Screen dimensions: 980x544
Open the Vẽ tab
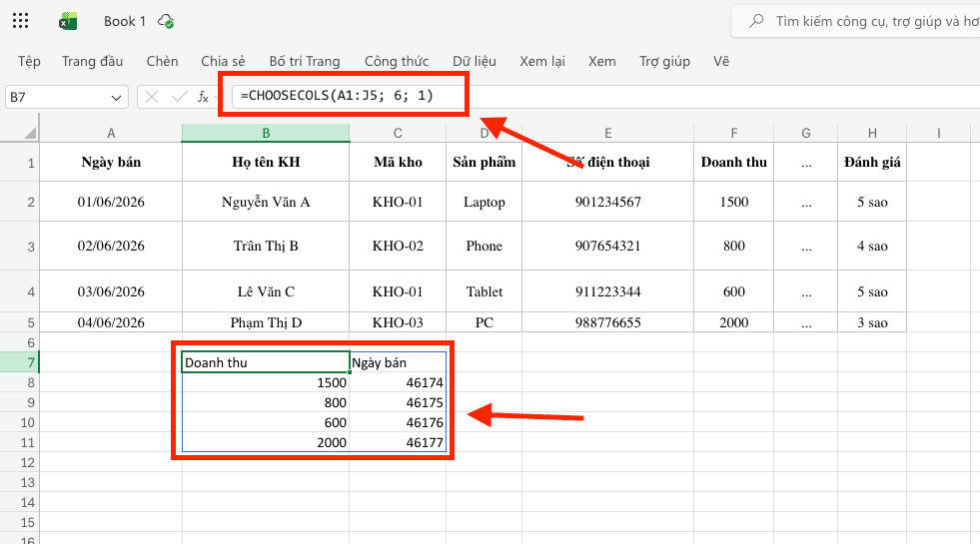721,61
